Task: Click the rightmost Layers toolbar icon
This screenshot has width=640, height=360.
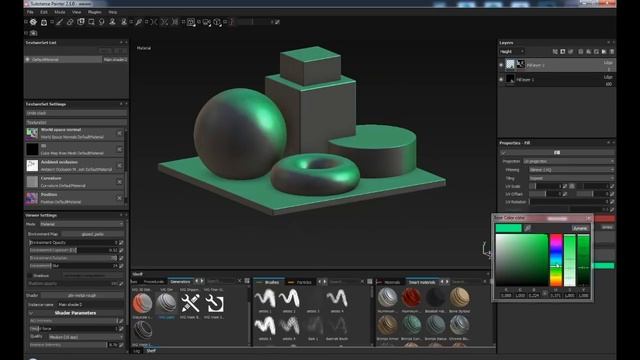Action: [611, 52]
